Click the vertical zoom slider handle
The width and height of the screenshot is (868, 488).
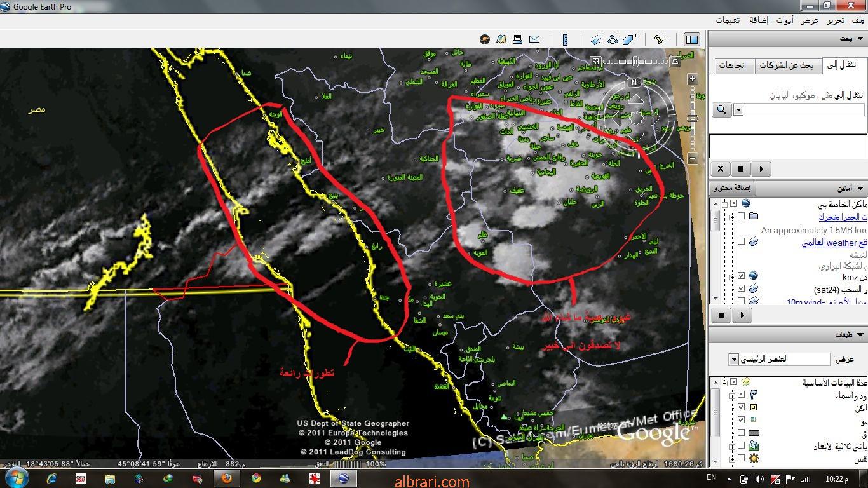tap(693, 118)
